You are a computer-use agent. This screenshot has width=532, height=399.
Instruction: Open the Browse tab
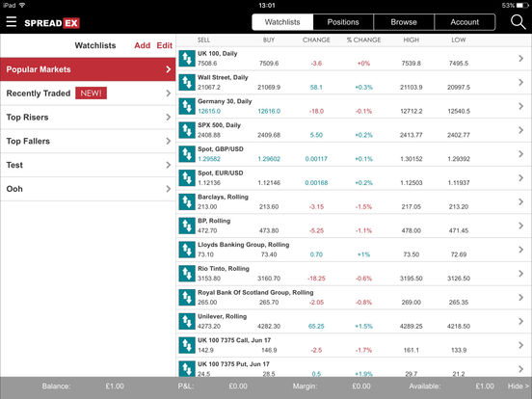tap(404, 22)
